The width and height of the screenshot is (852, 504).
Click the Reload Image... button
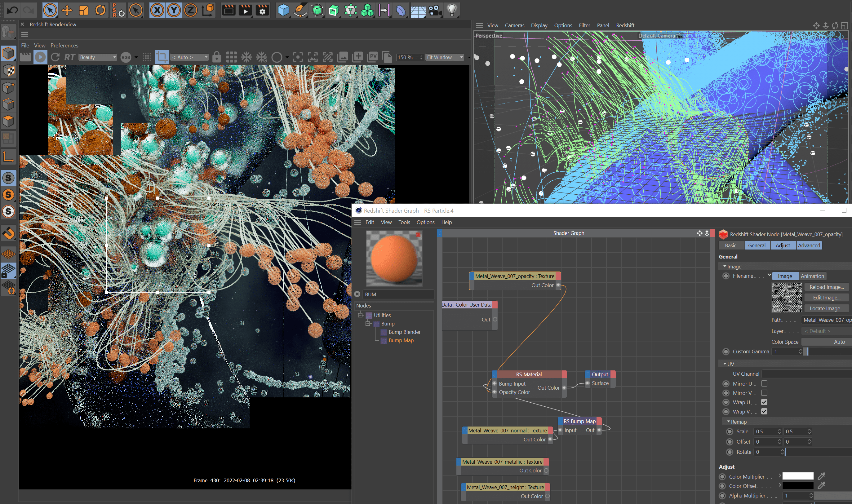click(827, 287)
